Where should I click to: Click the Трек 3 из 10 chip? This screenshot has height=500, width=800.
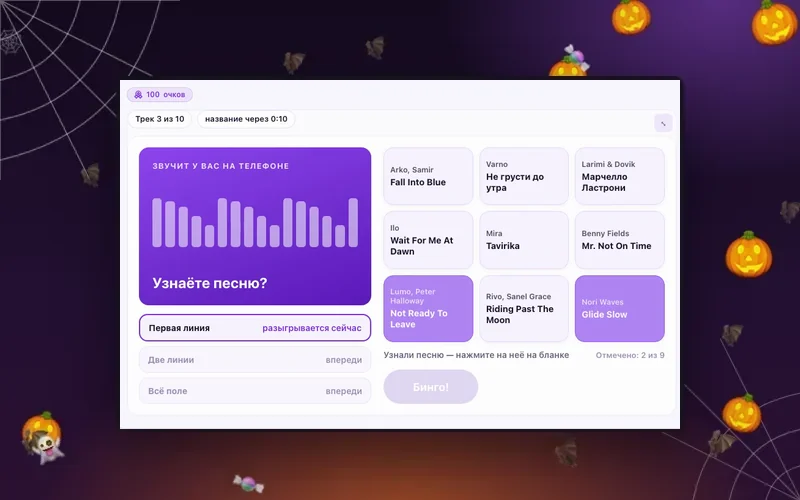[160, 119]
